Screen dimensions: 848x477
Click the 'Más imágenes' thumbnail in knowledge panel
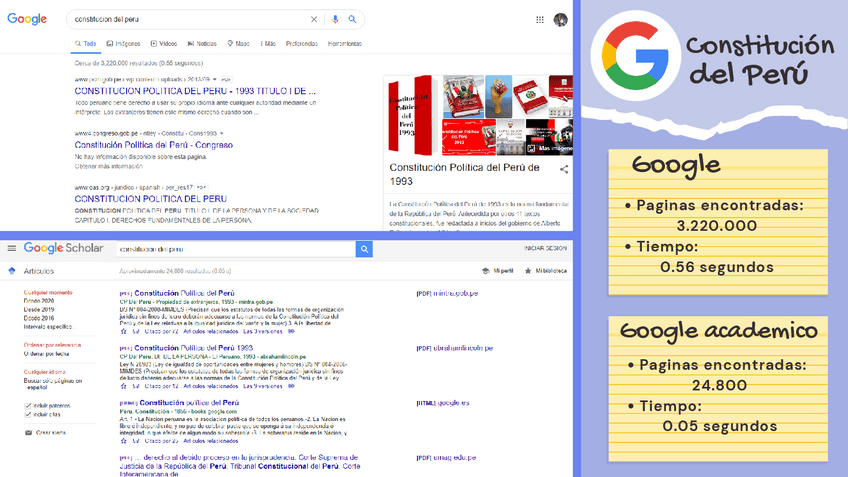click(x=550, y=137)
